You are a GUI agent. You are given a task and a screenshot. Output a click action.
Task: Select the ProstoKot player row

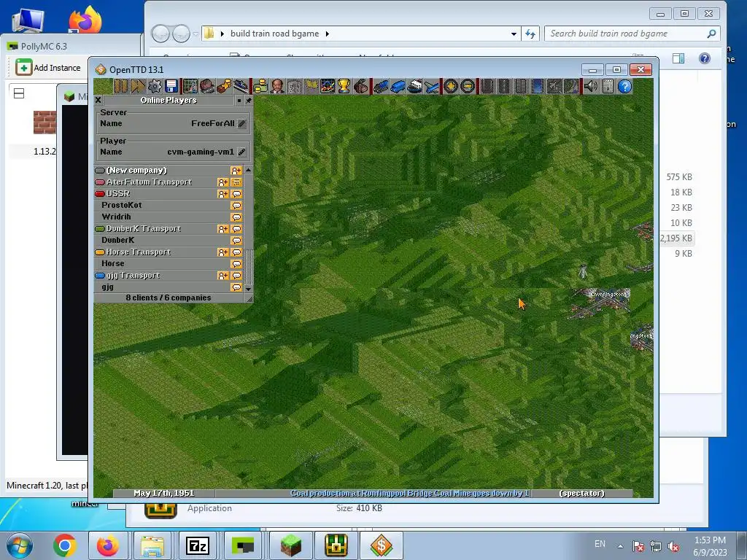[169, 205]
